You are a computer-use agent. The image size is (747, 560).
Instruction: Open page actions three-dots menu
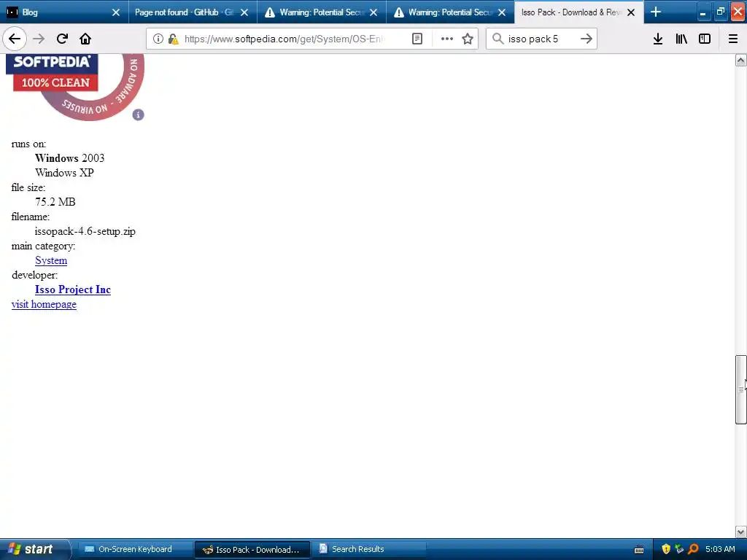click(447, 39)
